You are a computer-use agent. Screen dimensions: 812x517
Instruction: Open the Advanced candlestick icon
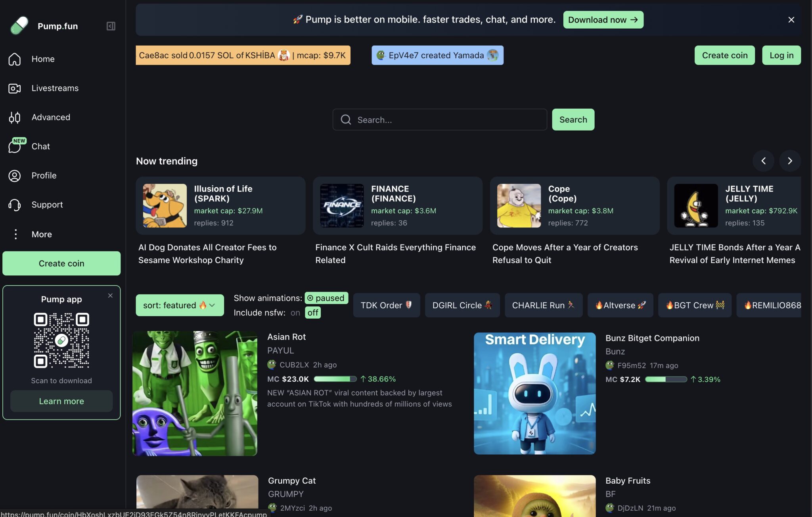pos(15,117)
